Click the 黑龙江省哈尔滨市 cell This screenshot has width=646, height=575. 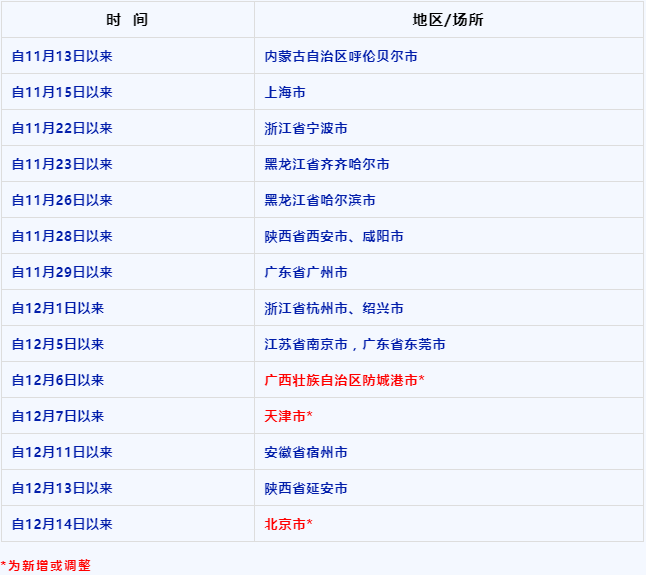coord(449,200)
